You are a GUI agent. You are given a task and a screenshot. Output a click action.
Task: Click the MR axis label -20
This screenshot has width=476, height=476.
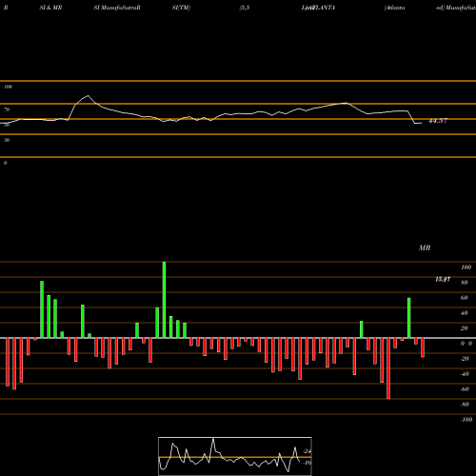coord(465,359)
